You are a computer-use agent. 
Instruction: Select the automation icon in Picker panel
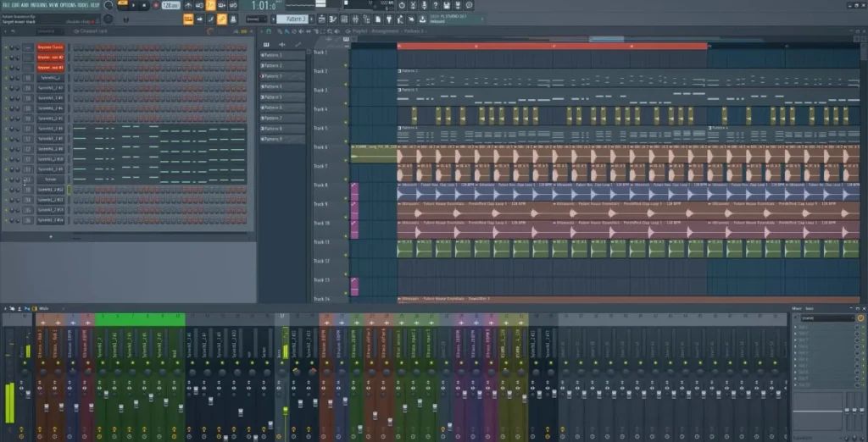pyautogui.click(x=298, y=44)
